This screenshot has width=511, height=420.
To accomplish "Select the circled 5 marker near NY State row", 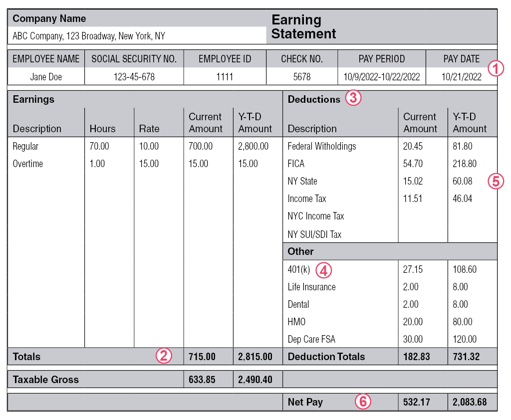I will click(x=495, y=181).
